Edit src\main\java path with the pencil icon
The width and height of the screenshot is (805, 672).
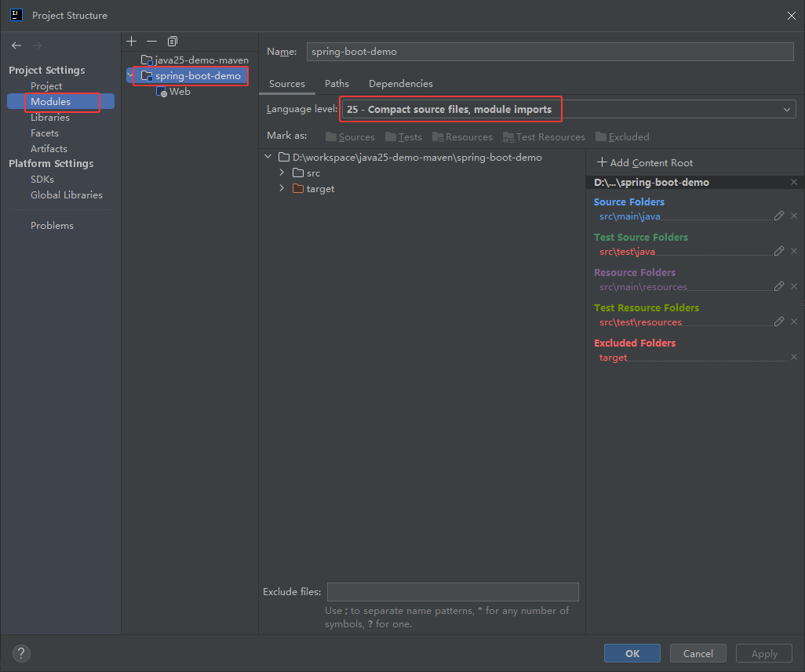point(779,216)
